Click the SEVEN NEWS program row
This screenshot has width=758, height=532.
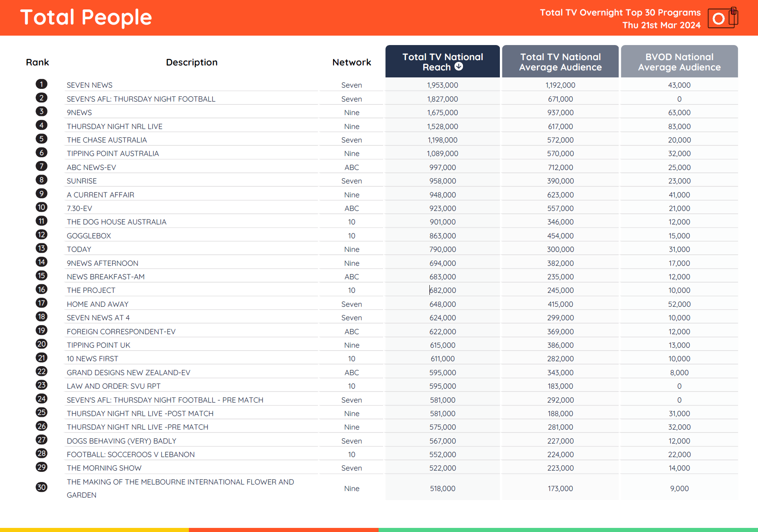tap(90, 85)
